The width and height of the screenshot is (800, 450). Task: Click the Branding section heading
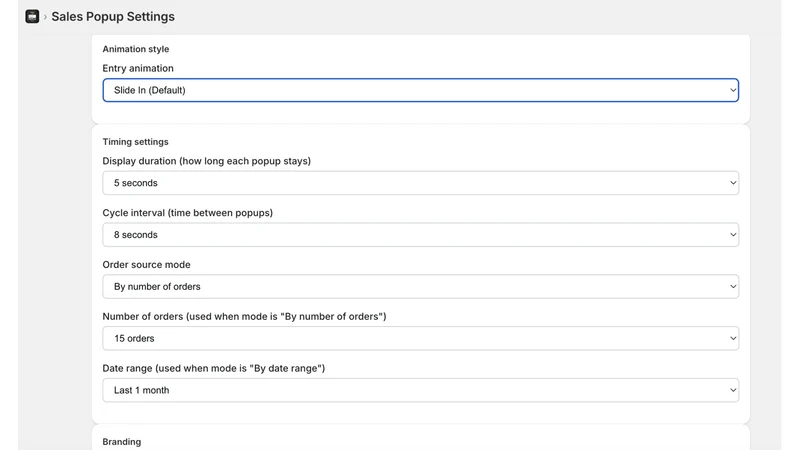121,442
